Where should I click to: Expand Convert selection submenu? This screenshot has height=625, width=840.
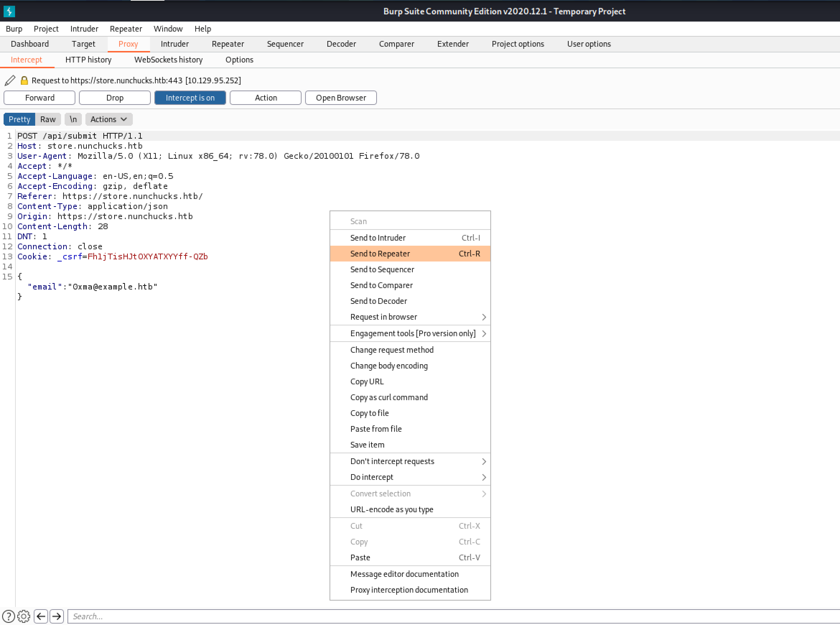[410, 494]
